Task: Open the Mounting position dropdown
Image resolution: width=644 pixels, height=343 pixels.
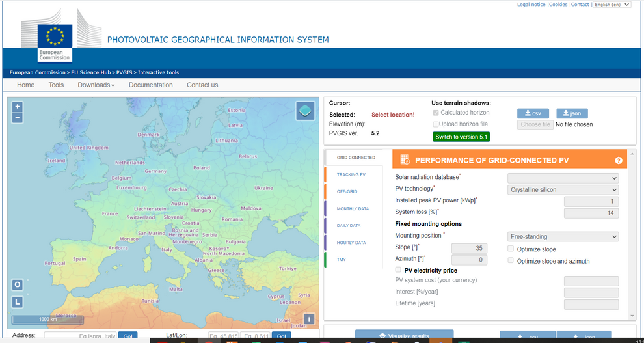Action: (563, 237)
